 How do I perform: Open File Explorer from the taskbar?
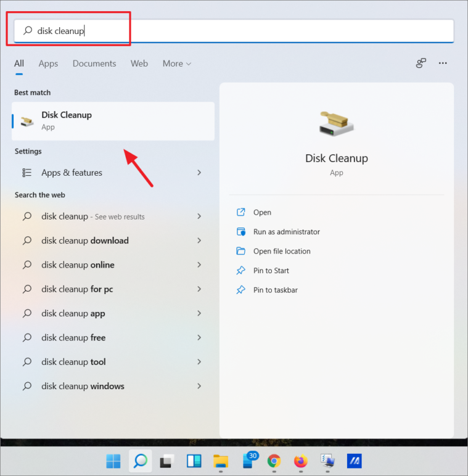(221, 461)
